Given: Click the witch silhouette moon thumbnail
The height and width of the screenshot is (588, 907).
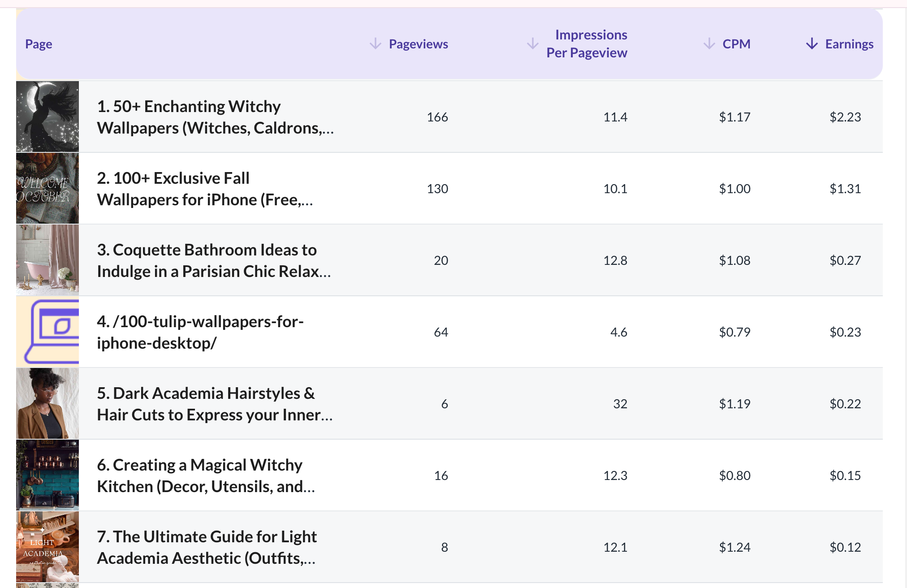Looking at the screenshot, I should 48,117.
